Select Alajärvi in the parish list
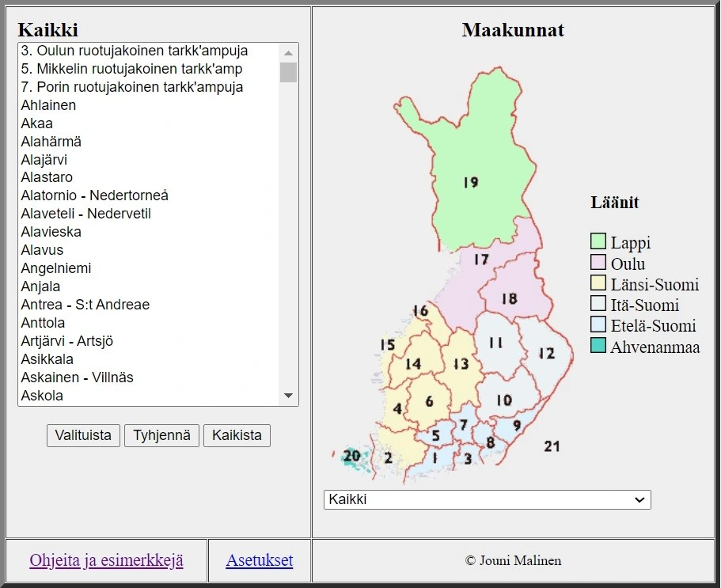The height and width of the screenshot is (588, 721). click(x=44, y=159)
